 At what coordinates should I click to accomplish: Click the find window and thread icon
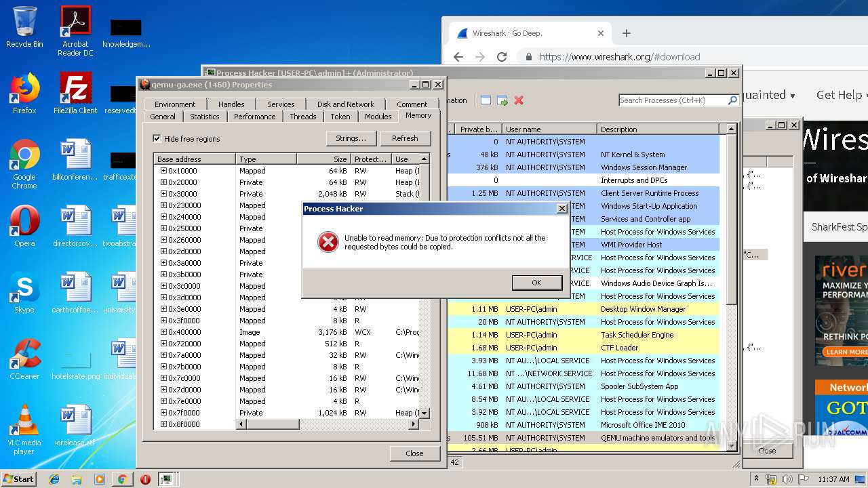pos(502,100)
